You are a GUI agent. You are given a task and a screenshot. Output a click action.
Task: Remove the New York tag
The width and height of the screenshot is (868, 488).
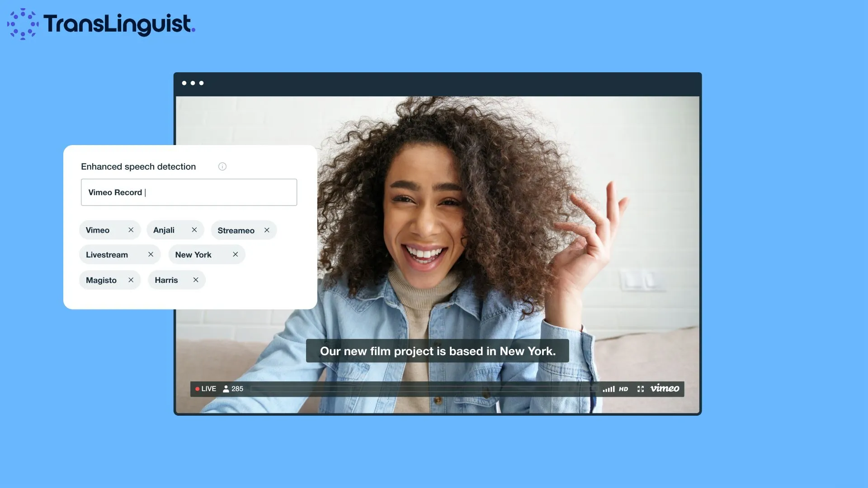click(236, 254)
